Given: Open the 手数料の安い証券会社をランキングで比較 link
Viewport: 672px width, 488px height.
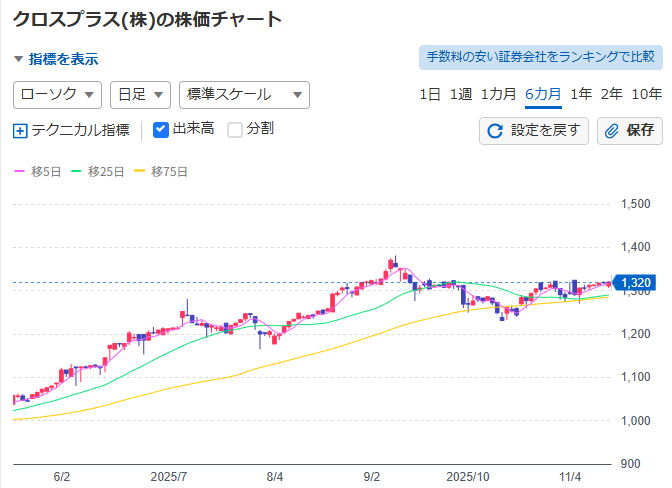Looking at the screenshot, I should 541,57.
